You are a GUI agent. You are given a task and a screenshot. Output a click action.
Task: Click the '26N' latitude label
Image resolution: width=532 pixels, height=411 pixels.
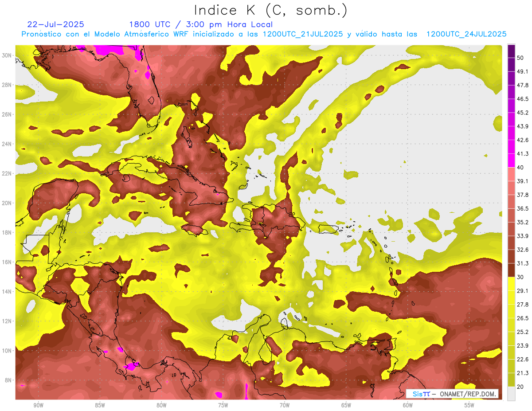coord(8,114)
